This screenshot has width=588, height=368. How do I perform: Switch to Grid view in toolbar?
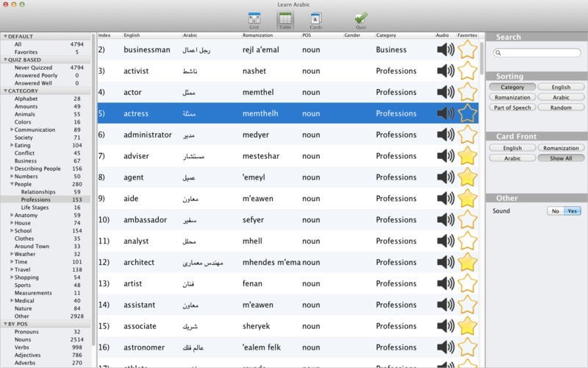pyautogui.click(x=254, y=19)
